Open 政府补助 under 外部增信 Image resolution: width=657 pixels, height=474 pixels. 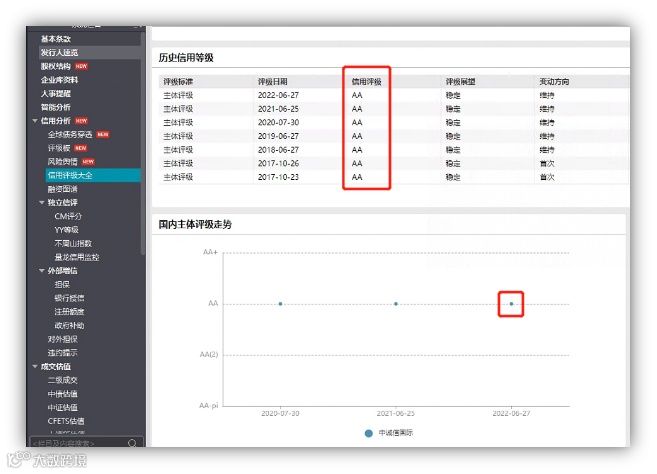(x=69, y=326)
